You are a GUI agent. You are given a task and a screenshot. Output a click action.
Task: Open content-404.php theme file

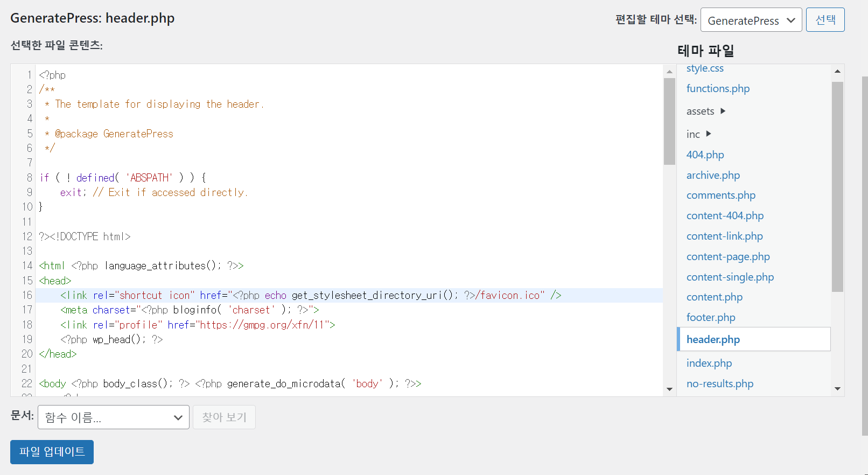tap(725, 216)
